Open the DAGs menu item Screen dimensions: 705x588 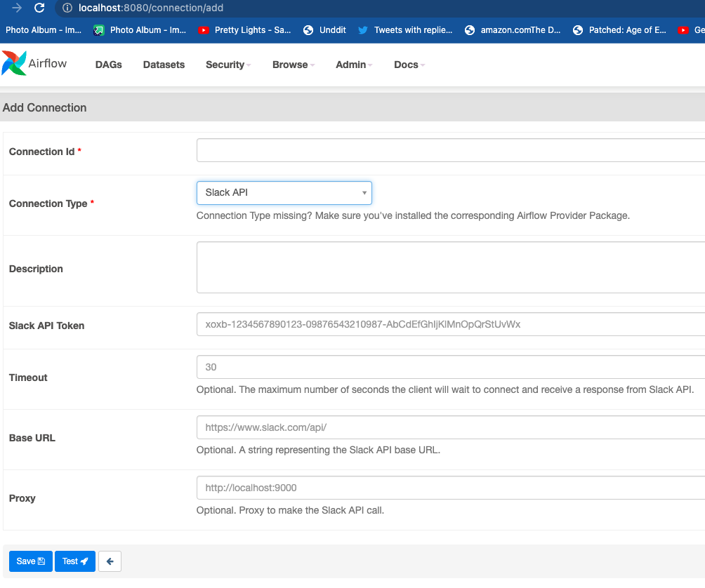(x=108, y=65)
